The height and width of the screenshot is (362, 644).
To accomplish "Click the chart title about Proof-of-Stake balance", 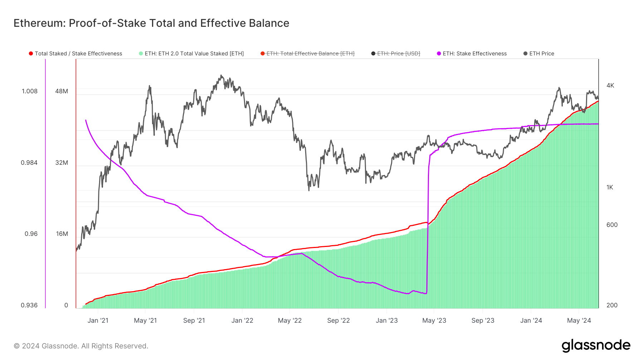I will tap(151, 23).
